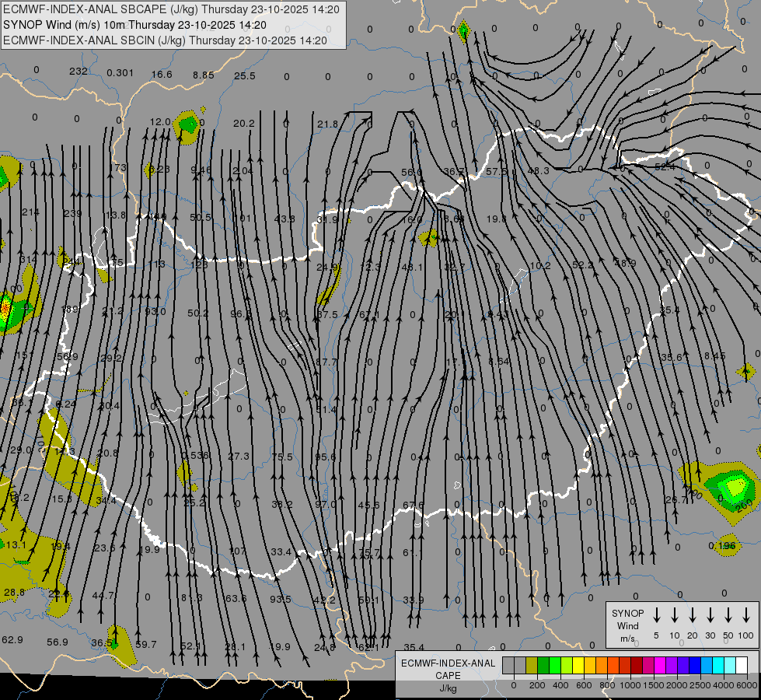
Task: Click the map value '28.8'
Action: point(14,593)
